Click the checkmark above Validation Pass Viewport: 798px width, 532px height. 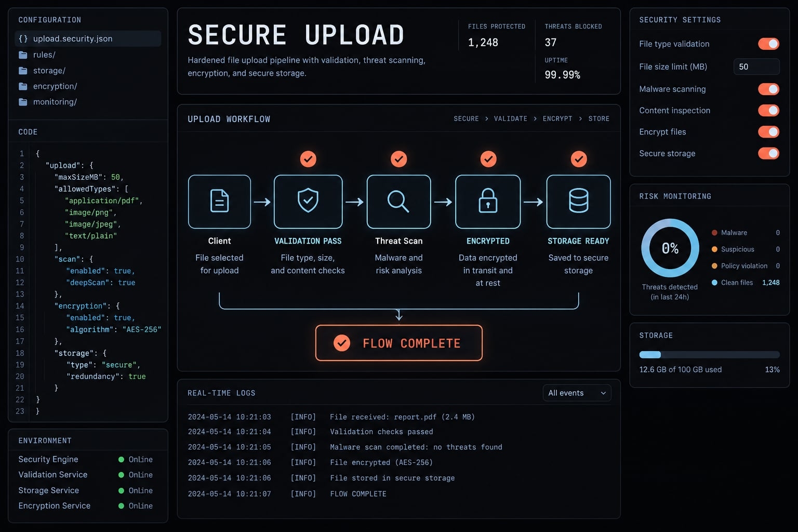(308, 159)
